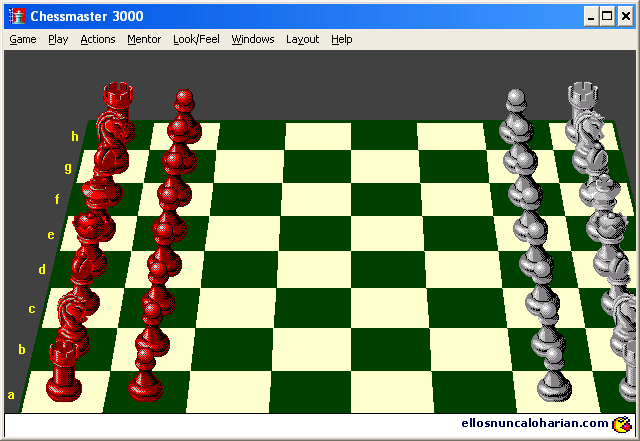Pick the red pawn on file h
The width and height of the screenshot is (640, 441).
pyautogui.click(x=184, y=118)
